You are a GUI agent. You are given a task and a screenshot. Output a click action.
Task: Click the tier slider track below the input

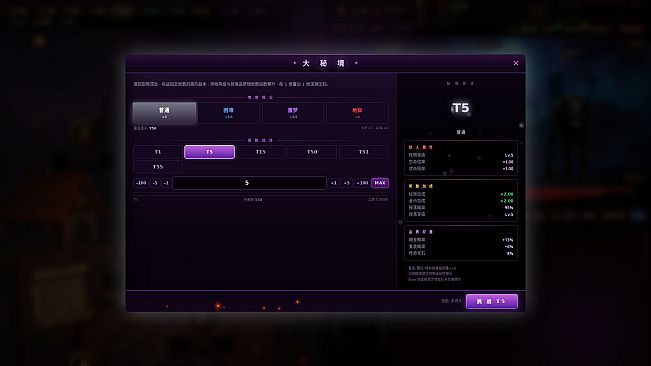pyautogui.click(x=261, y=194)
